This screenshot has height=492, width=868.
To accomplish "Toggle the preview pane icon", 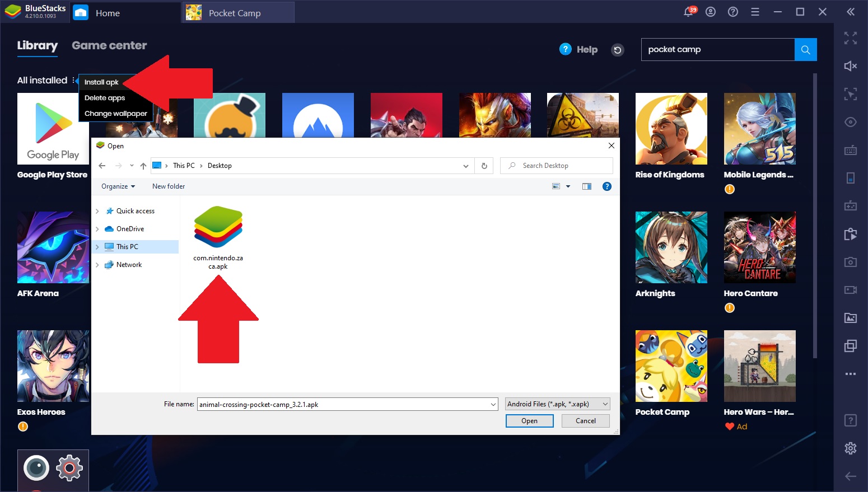I will [587, 186].
